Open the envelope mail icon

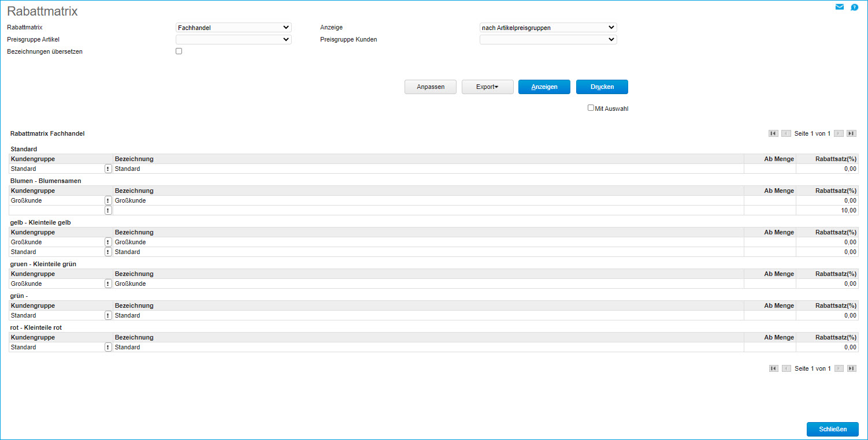click(x=839, y=8)
